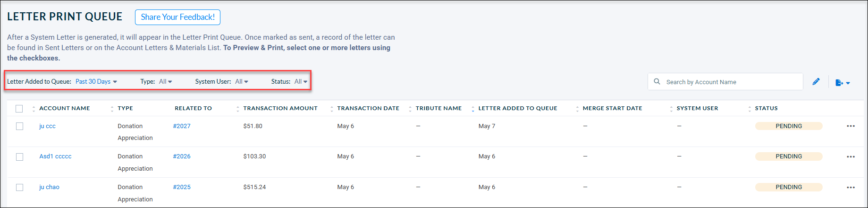Viewport: 868px width, 208px height.
Task: Sort by Transaction Amount column arrows
Action: 237,109
